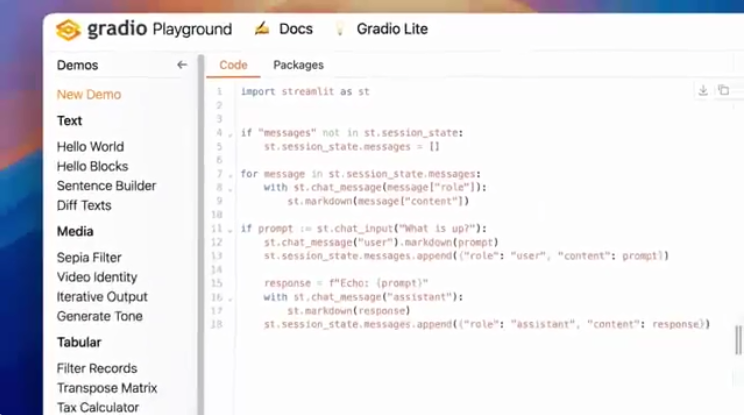The image size is (745, 415).
Task: Fold the if prompt block at line 11
Action: point(230,230)
